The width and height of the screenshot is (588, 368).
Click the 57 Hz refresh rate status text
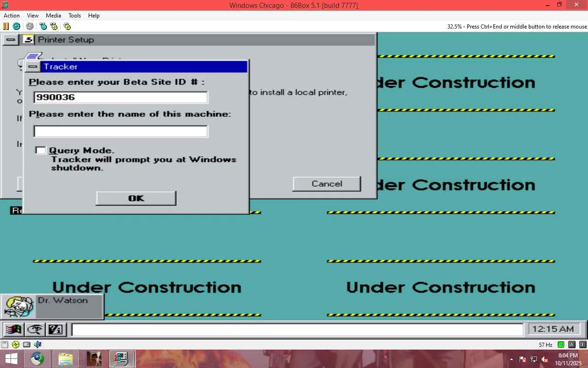[546, 345]
